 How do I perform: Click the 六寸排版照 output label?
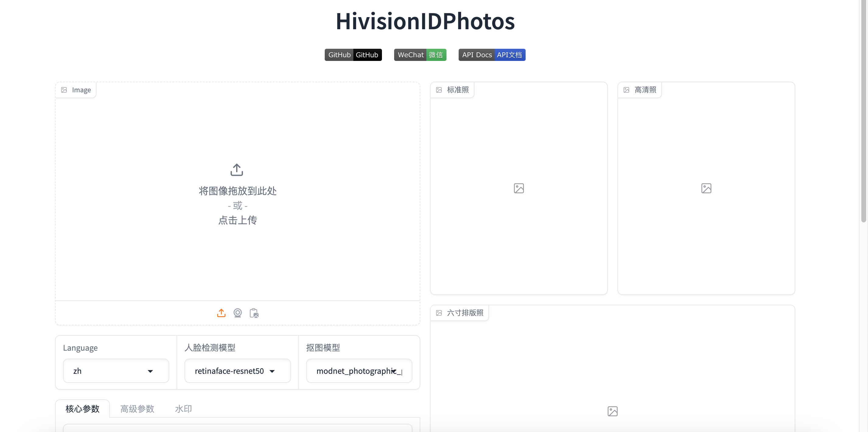coord(465,313)
